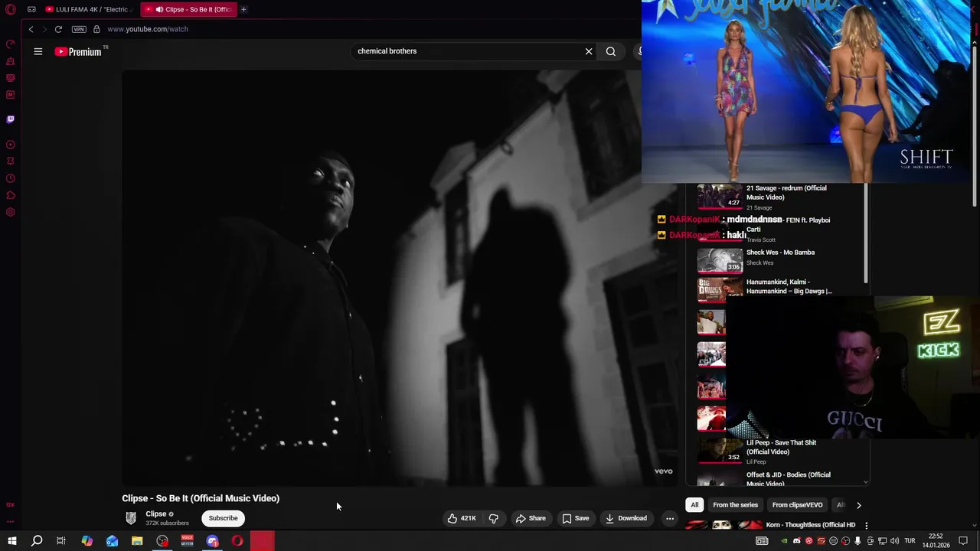Select From the series chip

pyautogui.click(x=735, y=505)
